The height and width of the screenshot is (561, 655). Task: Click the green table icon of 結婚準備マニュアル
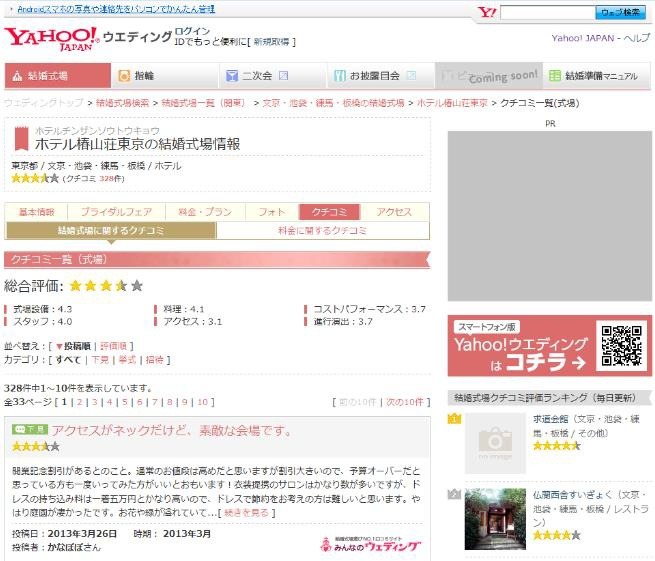555,76
